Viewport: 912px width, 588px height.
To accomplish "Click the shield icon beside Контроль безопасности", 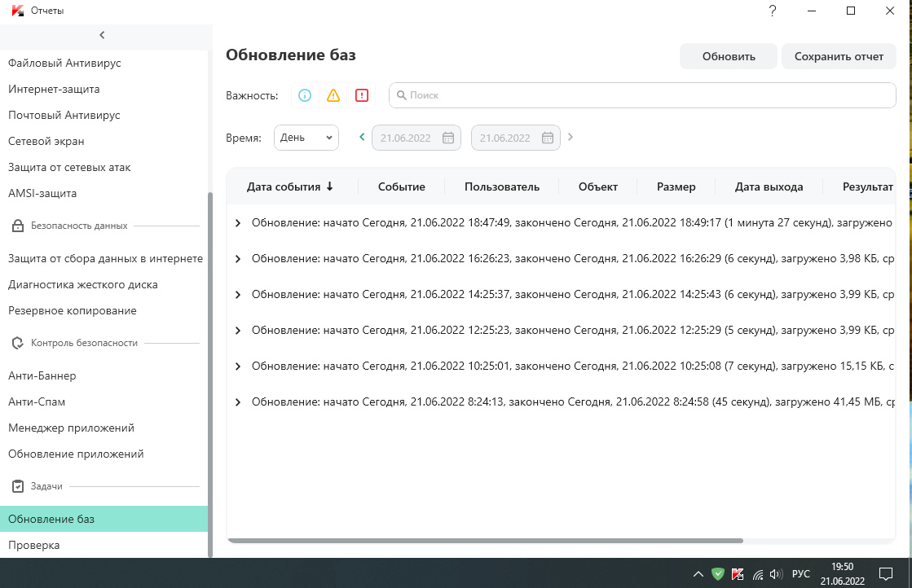I will (18, 343).
